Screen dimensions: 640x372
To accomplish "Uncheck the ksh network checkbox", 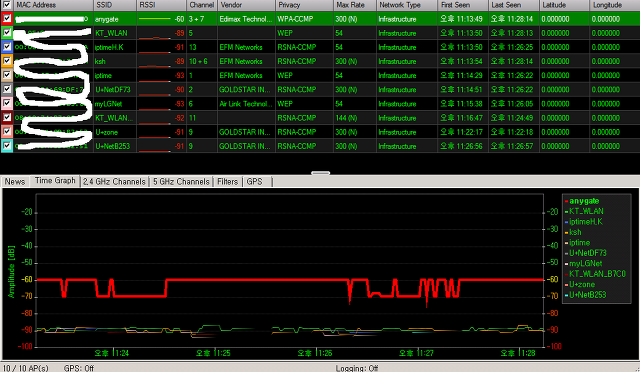I will [7, 61].
